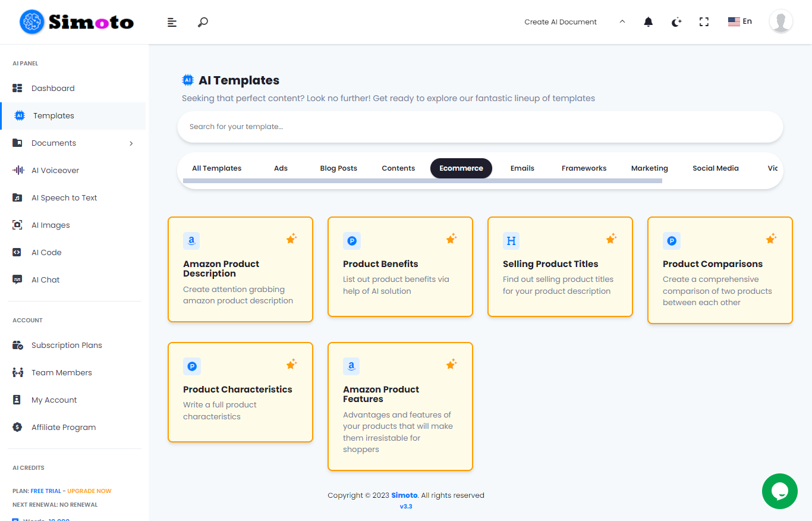Click the Simoto link in copyright footer
This screenshot has height=521, width=812.
click(x=405, y=495)
